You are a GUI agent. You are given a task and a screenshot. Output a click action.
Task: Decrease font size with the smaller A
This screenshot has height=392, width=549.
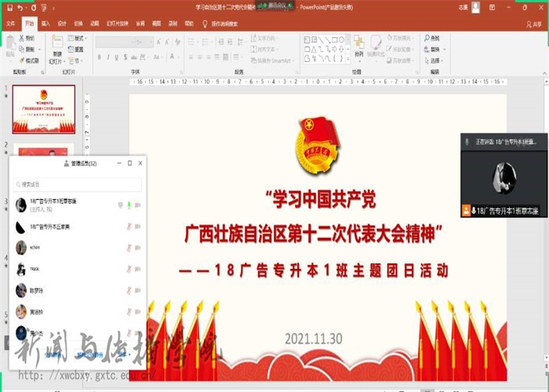pos(167,42)
